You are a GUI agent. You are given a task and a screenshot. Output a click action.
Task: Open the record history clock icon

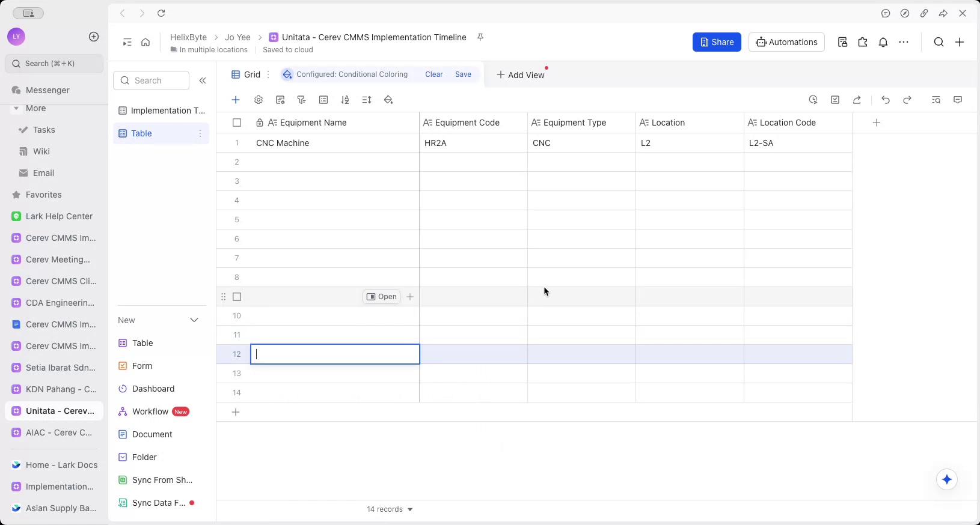[813, 100]
